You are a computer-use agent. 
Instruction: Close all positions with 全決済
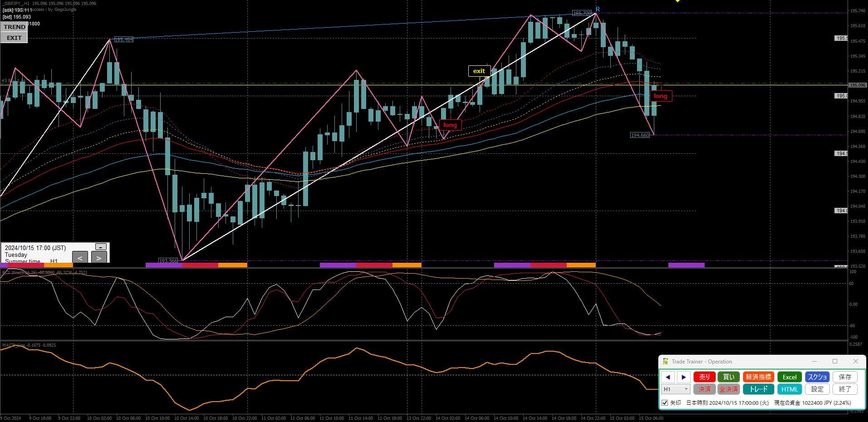pyautogui.click(x=728, y=389)
